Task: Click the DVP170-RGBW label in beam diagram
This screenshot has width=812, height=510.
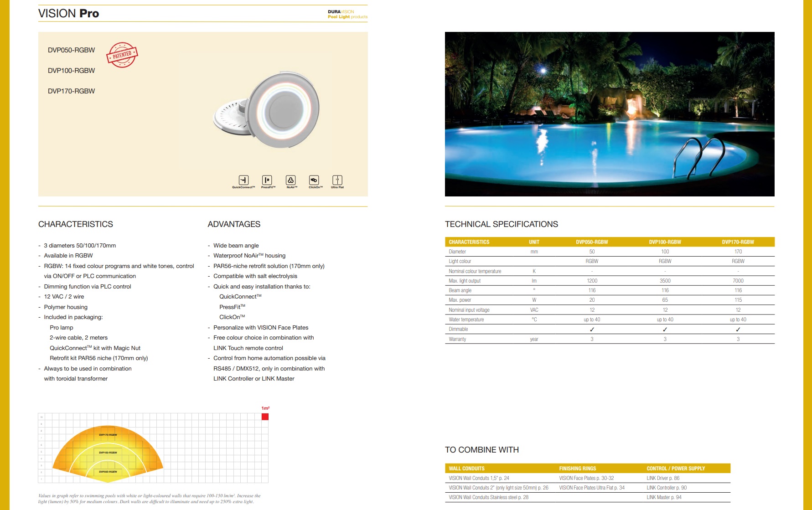Action: tap(108, 435)
